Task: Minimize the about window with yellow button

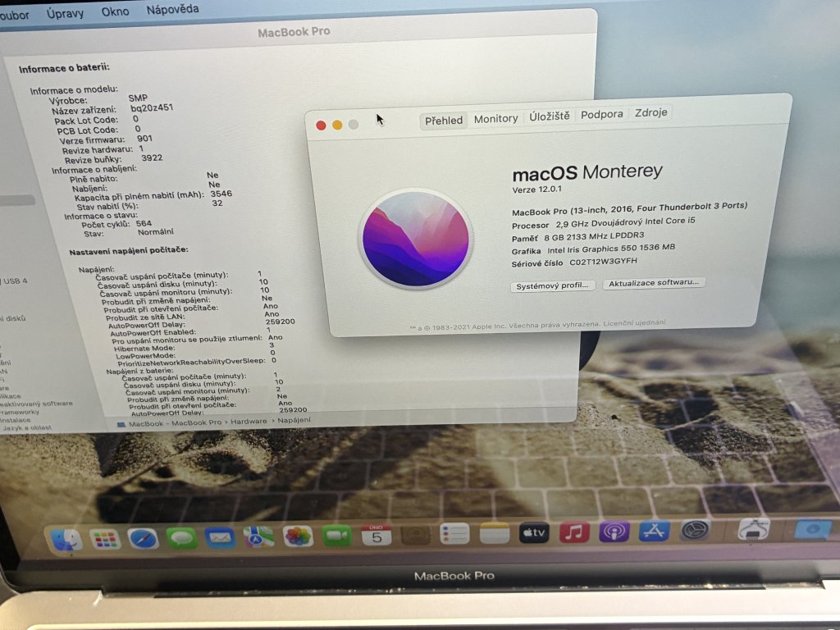Action: coord(337,125)
